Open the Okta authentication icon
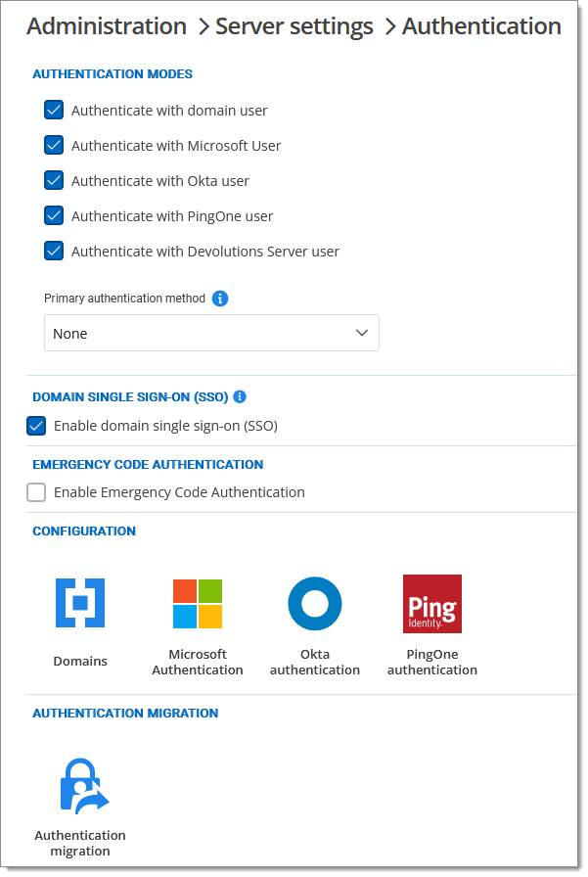This screenshot has height=877, width=588. [315, 603]
